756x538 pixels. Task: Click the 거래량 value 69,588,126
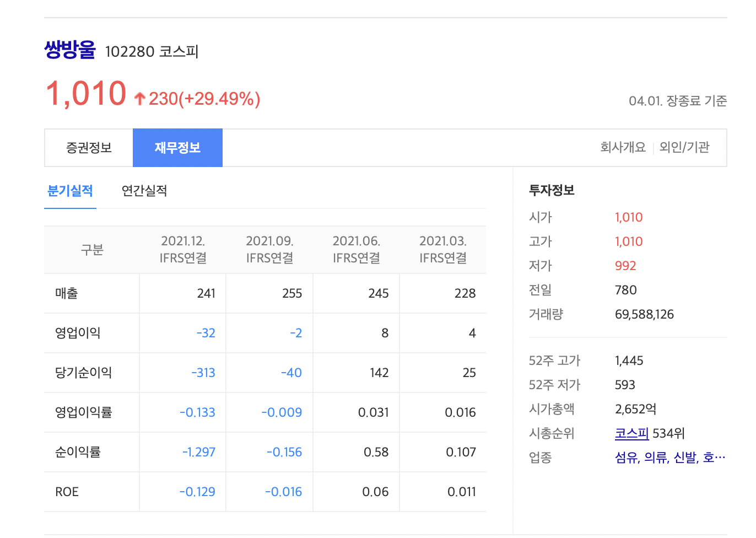pyautogui.click(x=644, y=314)
